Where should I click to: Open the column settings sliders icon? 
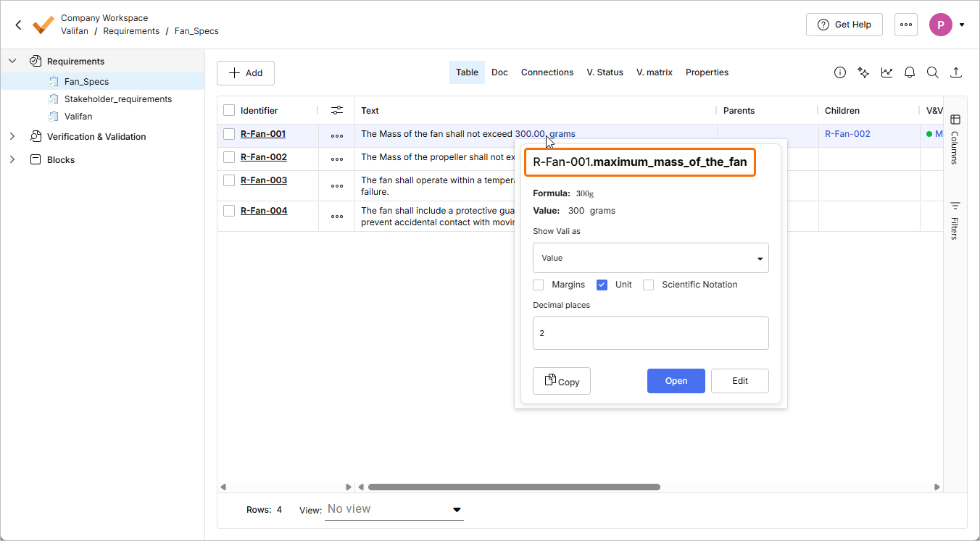[x=337, y=110]
